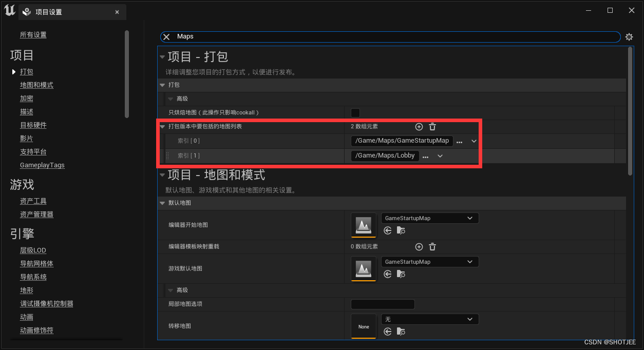The image size is (644, 350).
Task: Click the map thumbnail for 编辑器开始地图
Action: (x=364, y=225)
